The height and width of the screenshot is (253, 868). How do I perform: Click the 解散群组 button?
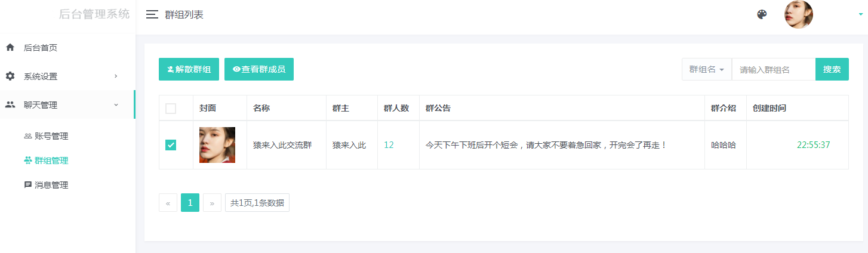point(189,69)
